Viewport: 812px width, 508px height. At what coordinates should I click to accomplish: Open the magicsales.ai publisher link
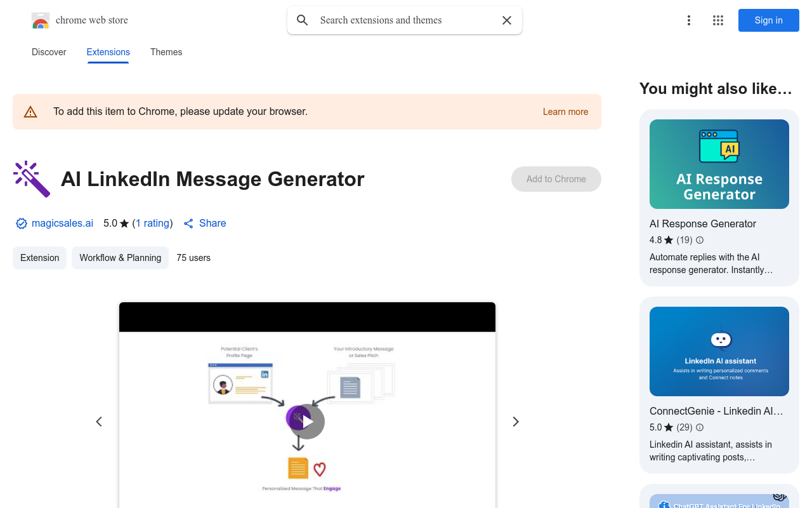pyautogui.click(x=62, y=224)
